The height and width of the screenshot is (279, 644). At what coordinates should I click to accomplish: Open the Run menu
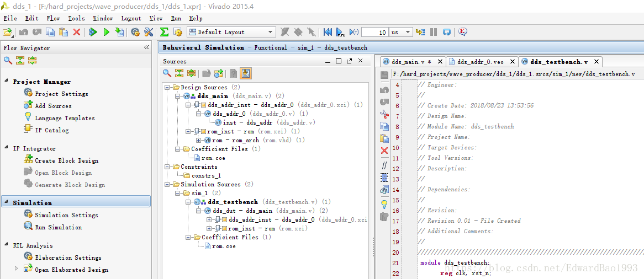[176, 18]
